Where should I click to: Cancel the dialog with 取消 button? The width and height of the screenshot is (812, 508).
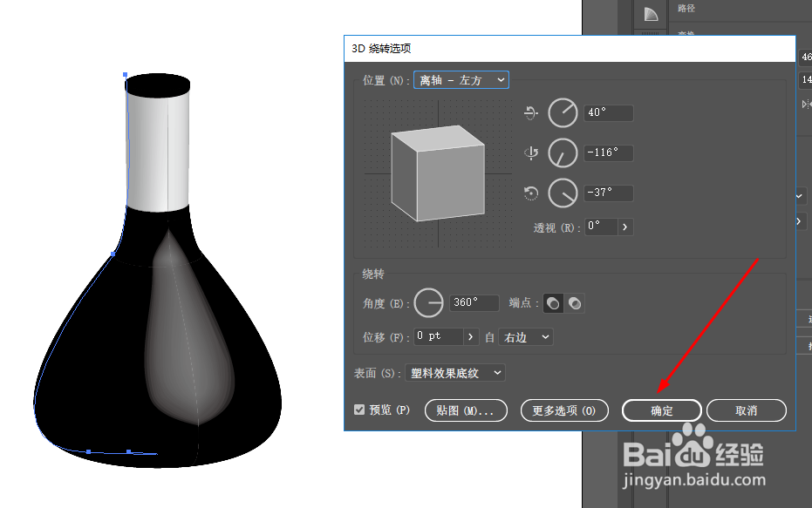747,410
